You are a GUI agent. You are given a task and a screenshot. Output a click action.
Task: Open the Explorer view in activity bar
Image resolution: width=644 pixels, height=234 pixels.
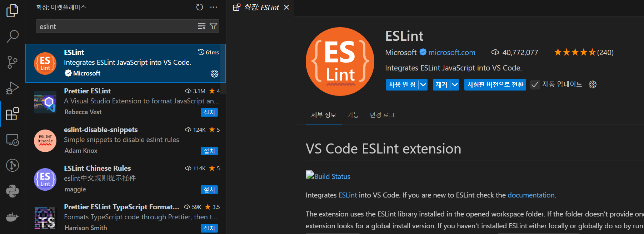pyautogui.click(x=13, y=11)
